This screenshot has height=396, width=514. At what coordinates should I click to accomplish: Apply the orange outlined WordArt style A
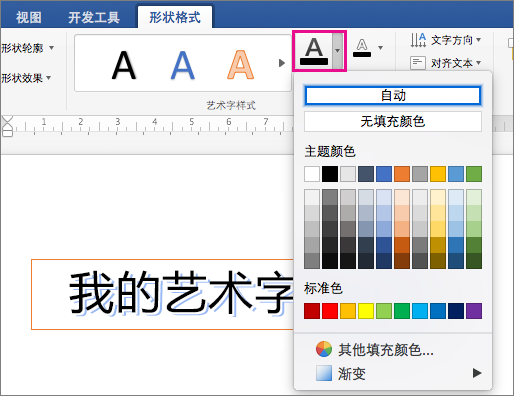click(240, 65)
